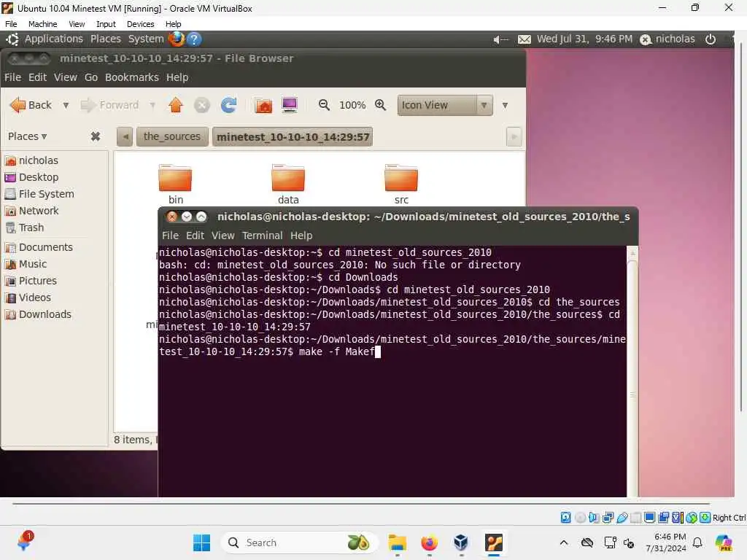Image resolution: width=747 pixels, height=560 pixels.
Task: Open File Browser's Edit menu
Action: (x=37, y=77)
